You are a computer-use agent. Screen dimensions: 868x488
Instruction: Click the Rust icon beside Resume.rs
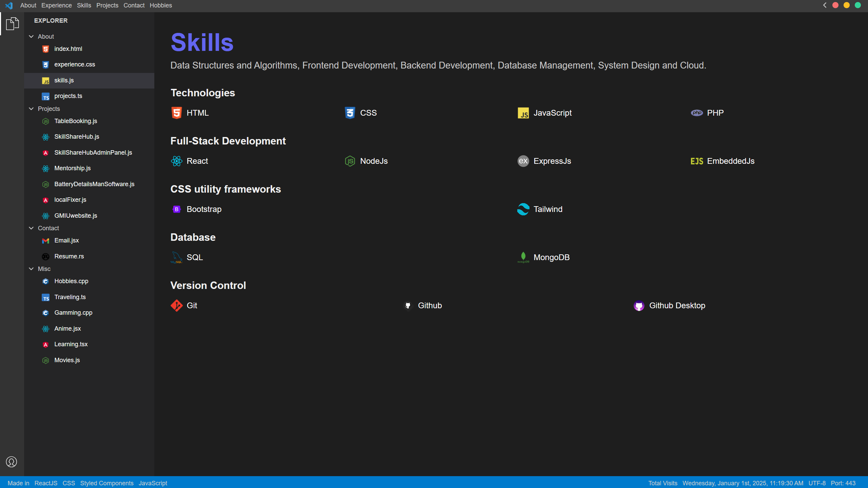point(45,257)
